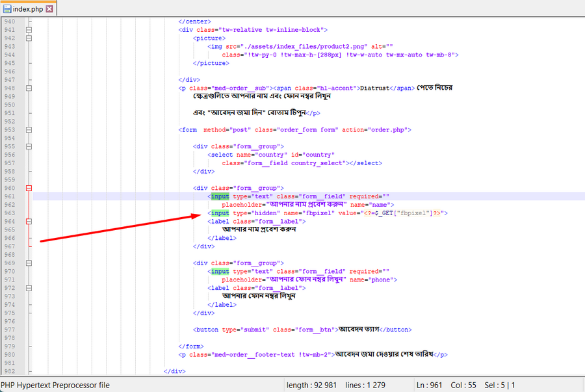Image resolution: width=585 pixels, height=392 pixels.
Task: Click line number 953 in the margin
Action: coord(10,129)
